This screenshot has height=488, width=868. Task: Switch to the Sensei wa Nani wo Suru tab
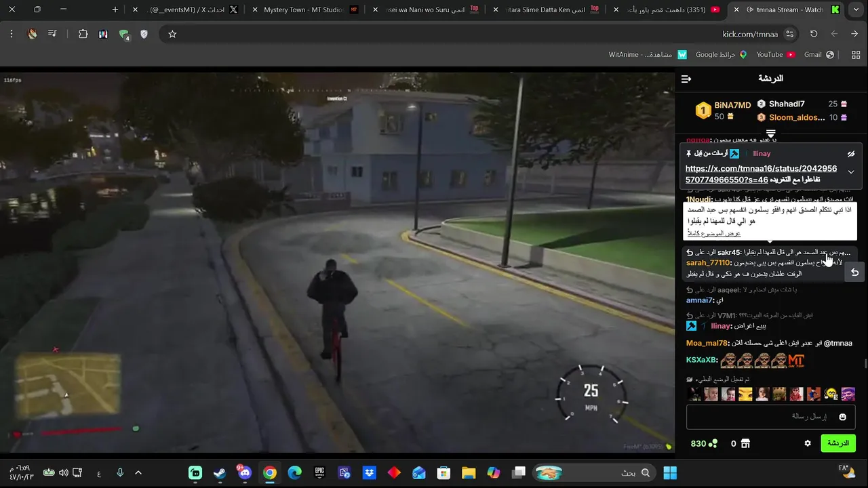(x=426, y=9)
